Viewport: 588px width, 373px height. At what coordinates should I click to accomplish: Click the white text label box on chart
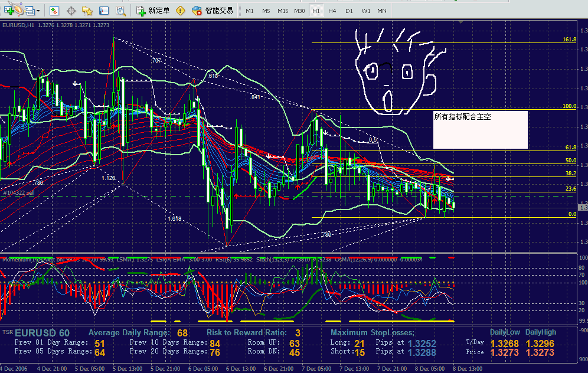pyautogui.click(x=480, y=130)
